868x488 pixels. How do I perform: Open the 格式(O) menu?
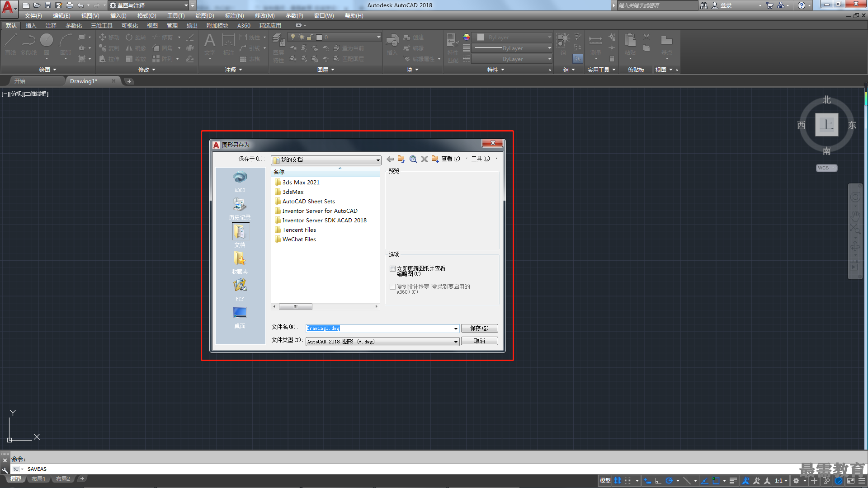(x=147, y=16)
